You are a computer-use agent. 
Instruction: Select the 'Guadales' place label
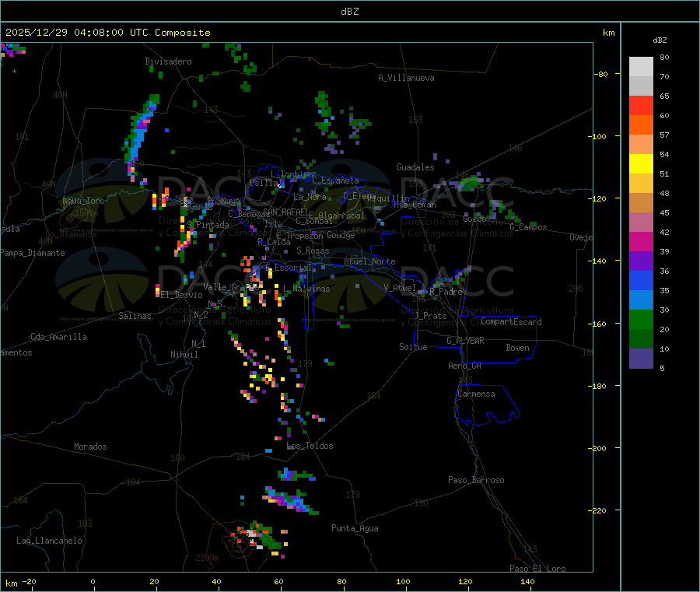coord(415,167)
